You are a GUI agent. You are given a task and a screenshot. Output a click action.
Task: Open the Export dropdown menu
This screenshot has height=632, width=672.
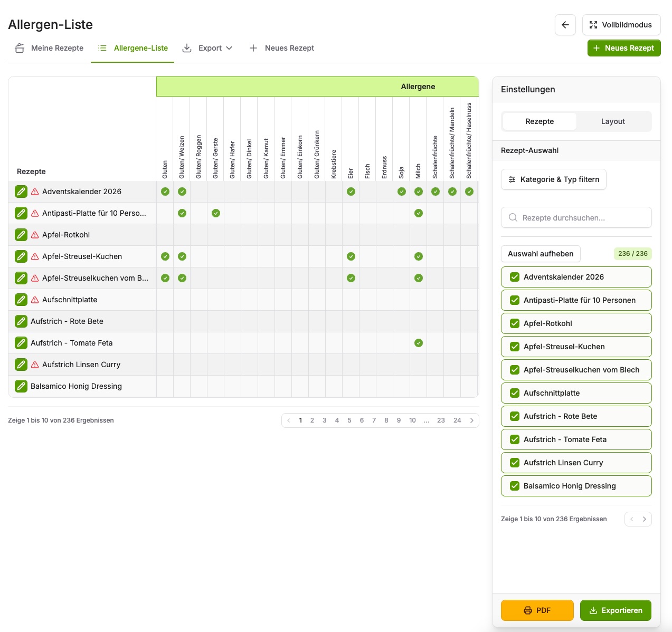(x=207, y=48)
